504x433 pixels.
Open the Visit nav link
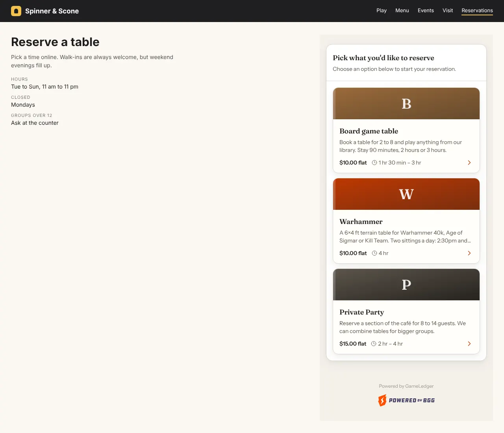point(448,11)
